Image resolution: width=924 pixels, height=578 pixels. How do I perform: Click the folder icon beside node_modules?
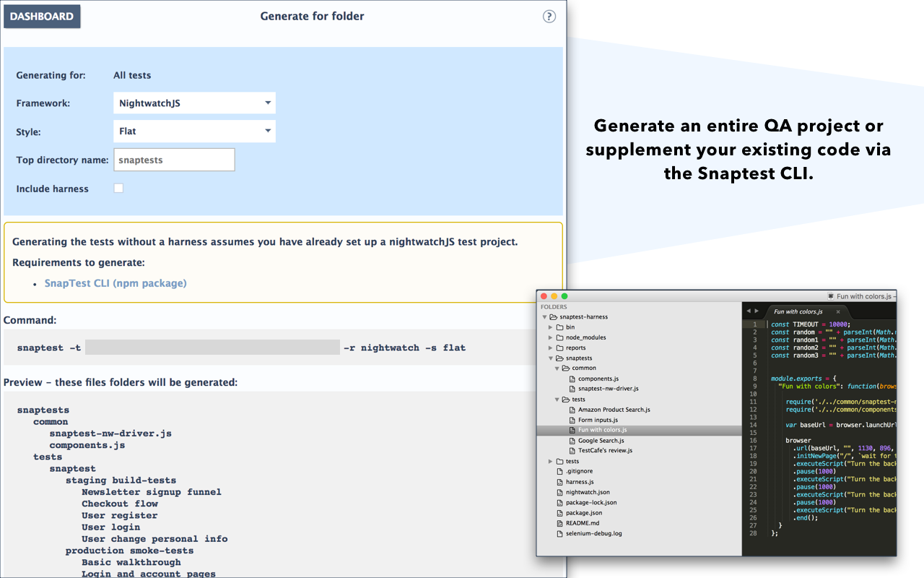coord(561,337)
